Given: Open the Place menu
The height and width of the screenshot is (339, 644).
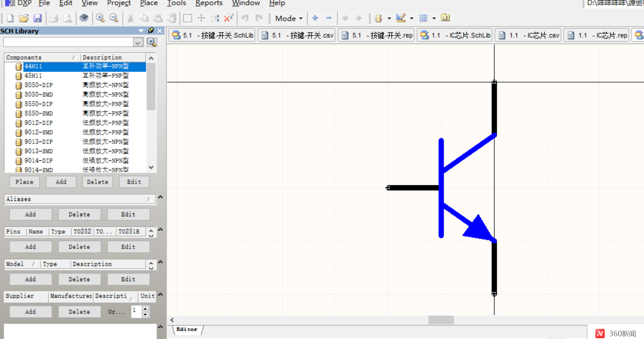Looking at the screenshot, I should point(149,3).
